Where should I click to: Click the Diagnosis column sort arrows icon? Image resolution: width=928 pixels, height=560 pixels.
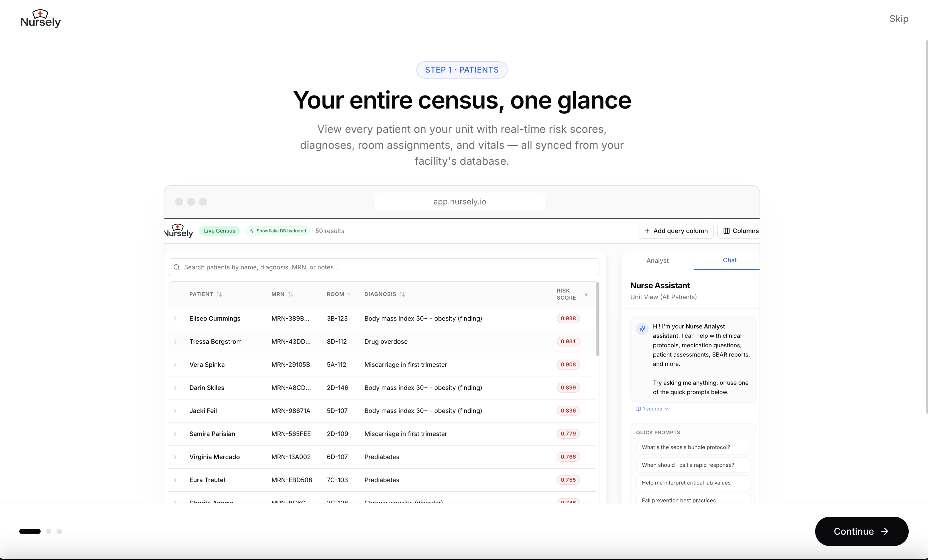click(x=402, y=294)
